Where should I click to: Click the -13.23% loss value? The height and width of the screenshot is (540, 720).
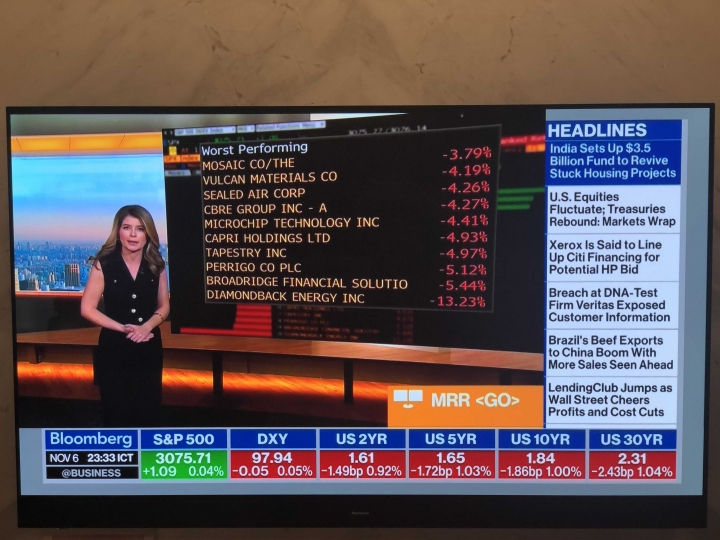click(x=458, y=302)
